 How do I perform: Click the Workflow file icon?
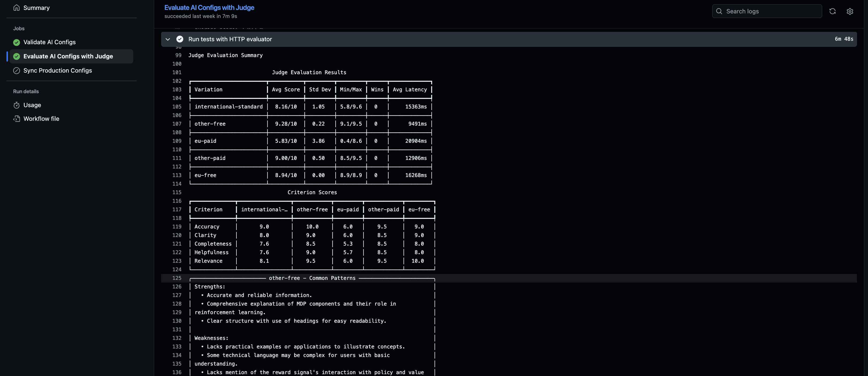16,118
